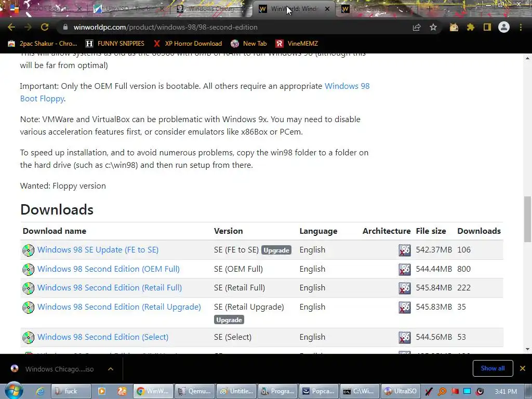The width and height of the screenshot is (532, 399).
Task: Open the 'fuck' taskbar window
Action: click(x=71, y=392)
